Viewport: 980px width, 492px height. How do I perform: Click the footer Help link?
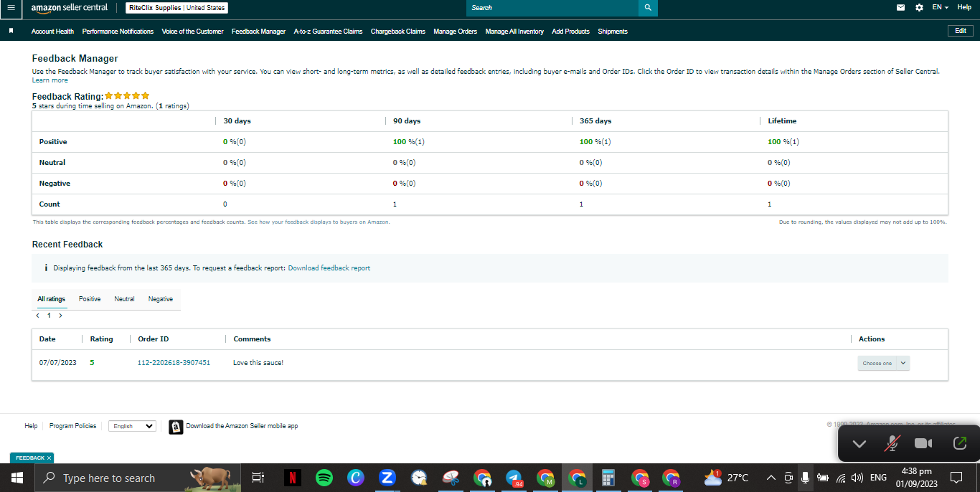(x=31, y=426)
